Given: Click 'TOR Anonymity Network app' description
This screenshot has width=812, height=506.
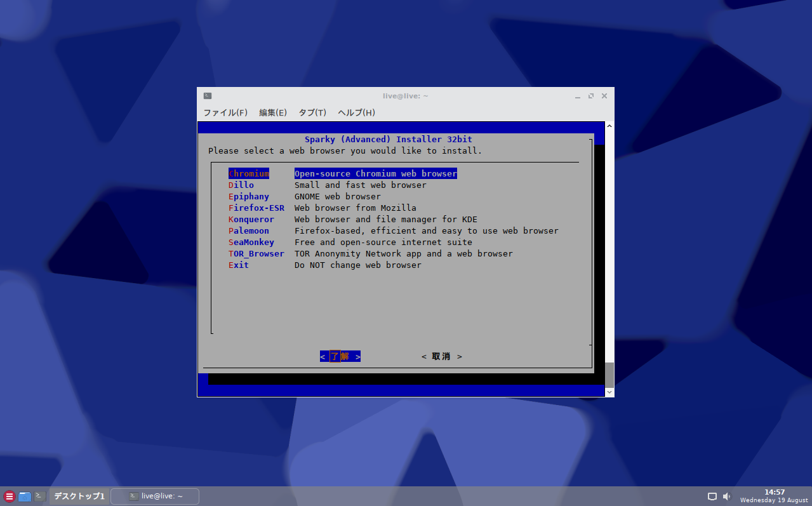Looking at the screenshot, I should pos(404,253).
